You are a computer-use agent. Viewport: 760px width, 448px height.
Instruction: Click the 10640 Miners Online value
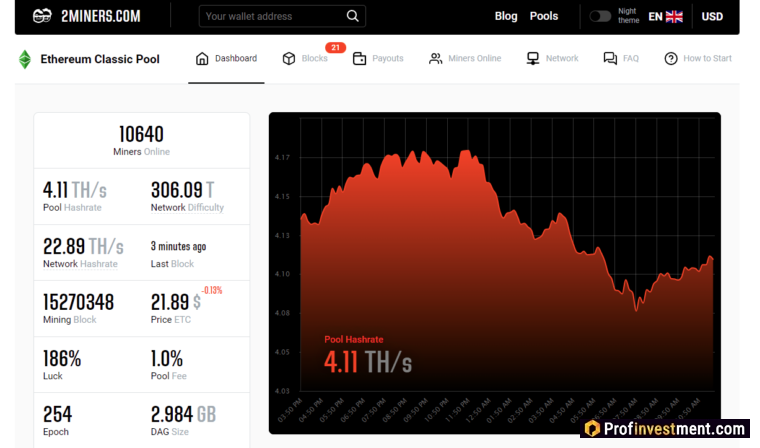[142, 134]
